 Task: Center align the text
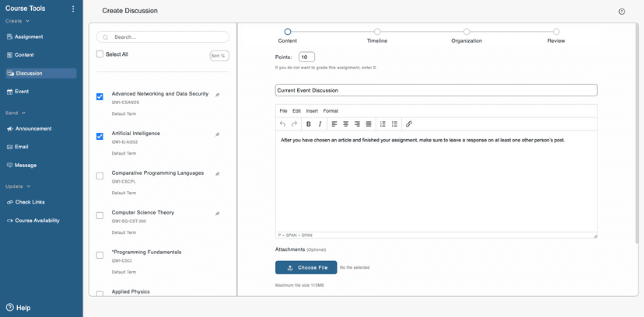pyautogui.click(x=346, y=124)
